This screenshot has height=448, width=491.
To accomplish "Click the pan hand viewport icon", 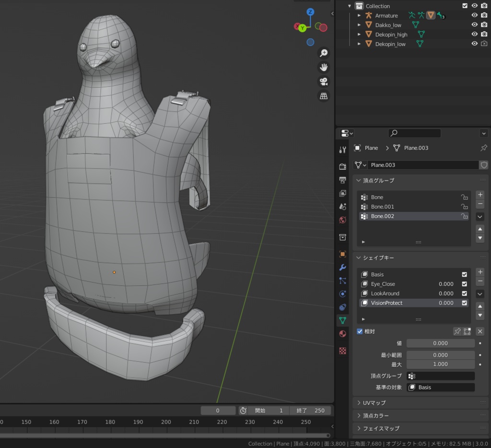I will pyautogui.click(x=324, y=67).
